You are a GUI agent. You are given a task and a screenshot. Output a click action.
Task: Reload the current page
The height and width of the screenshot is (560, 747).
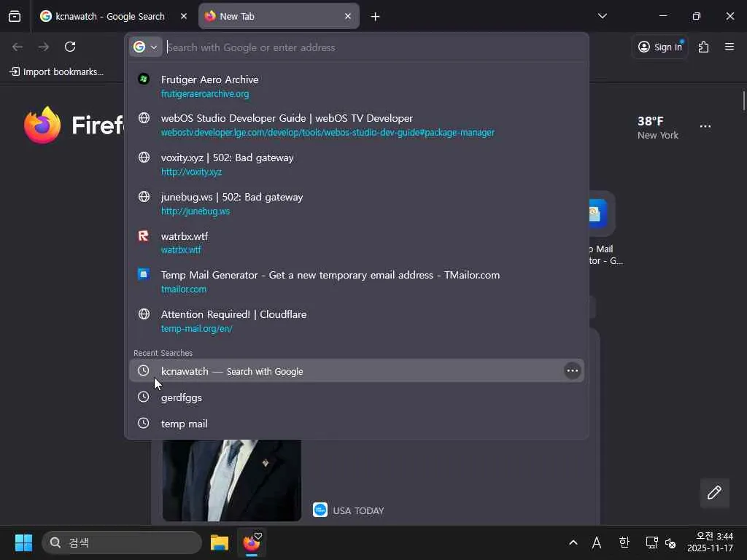[70, 47]
